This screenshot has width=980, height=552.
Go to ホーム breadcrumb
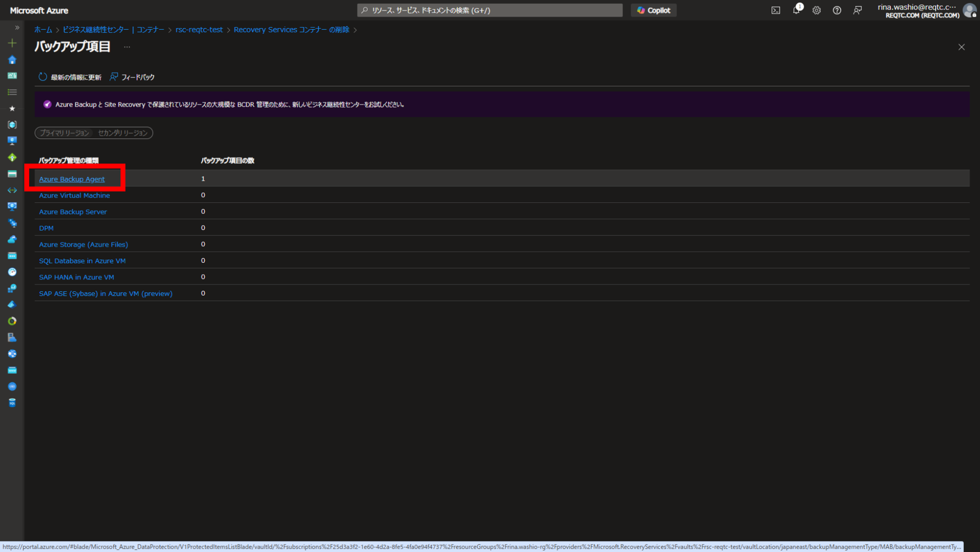click(x=43, y=30)
